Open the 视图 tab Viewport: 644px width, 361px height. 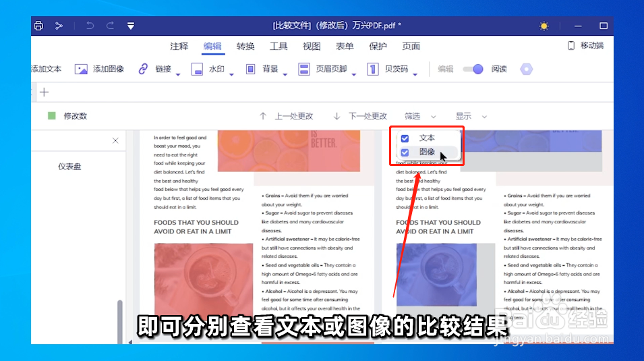click(x=312, y=46)
